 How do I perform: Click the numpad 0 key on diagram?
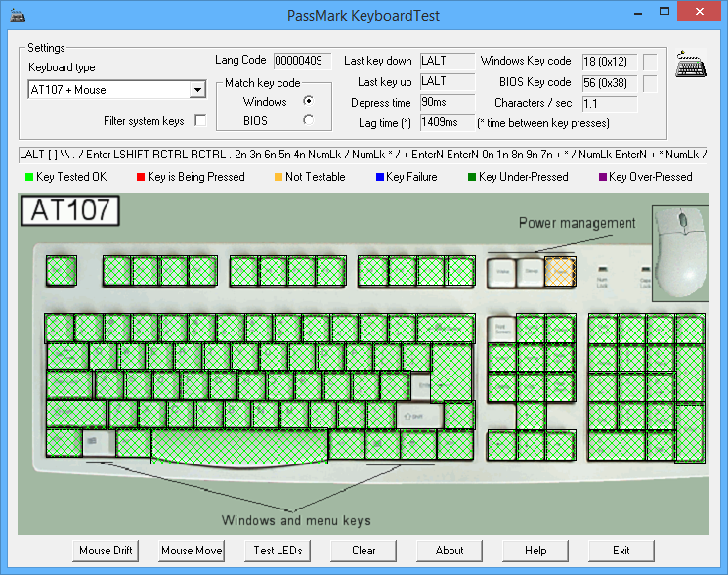coord(617,445)
